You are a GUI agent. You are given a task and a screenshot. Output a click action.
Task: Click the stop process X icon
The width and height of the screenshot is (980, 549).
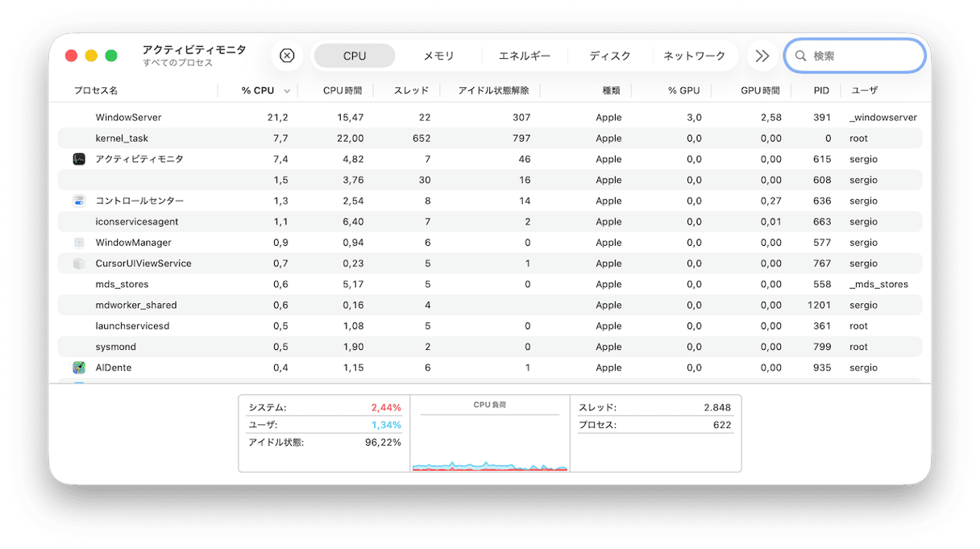pos(287,56)
